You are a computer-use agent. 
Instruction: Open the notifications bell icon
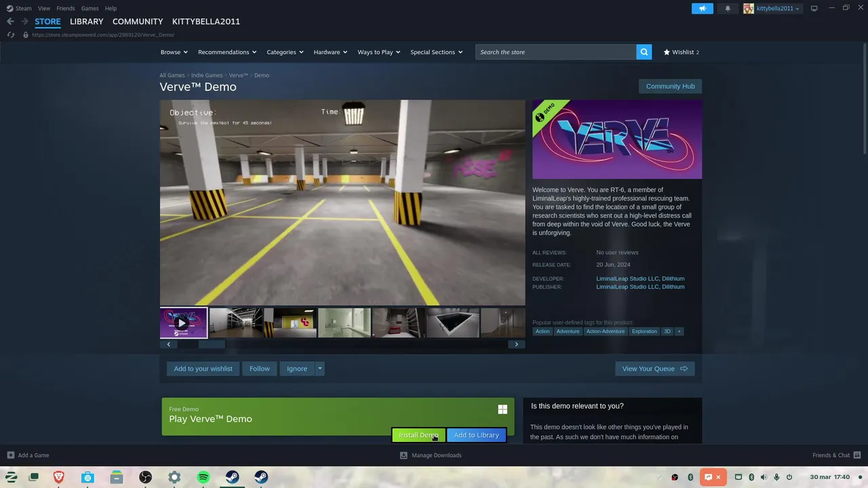[728, 8]
